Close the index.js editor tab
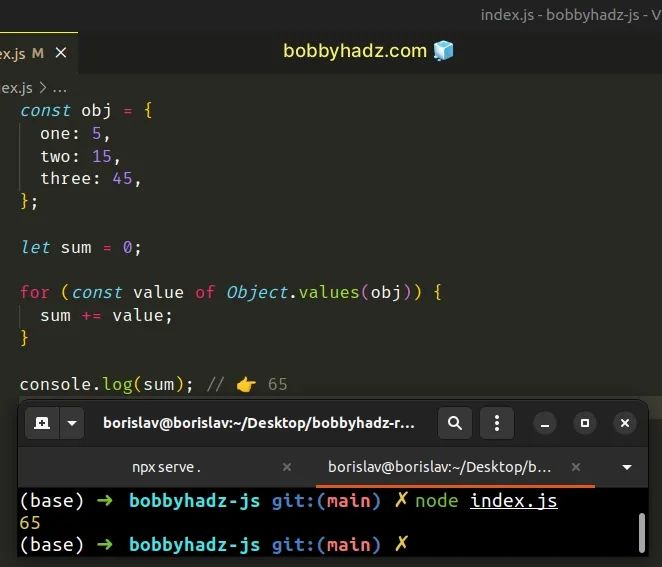The height and width of the screenshot is (567, 662). pyautogui.click(x=61, y=53)
